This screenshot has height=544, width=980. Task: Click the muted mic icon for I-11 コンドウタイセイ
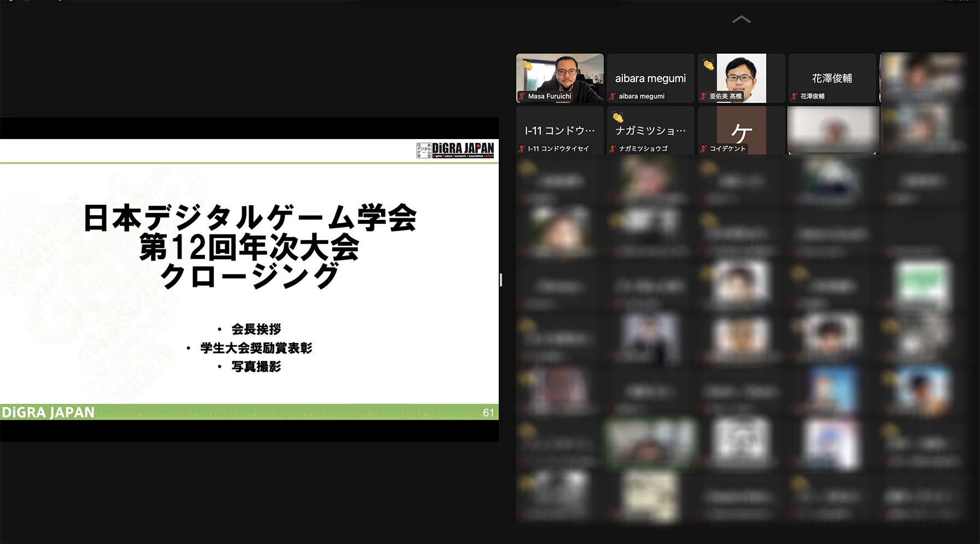pyautogui.click(x=522, y=149)
